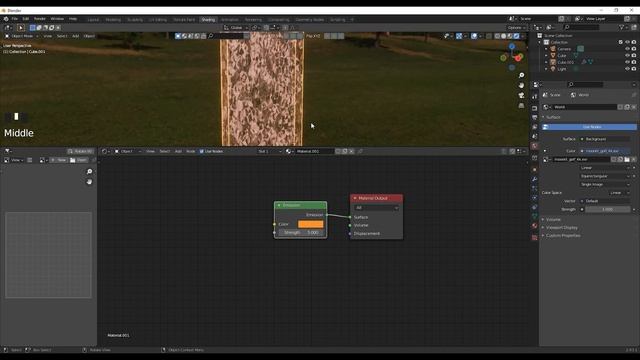Click the pan hand icon in 3D viewport
Image resolution: width=640 pixels, height=360 pixels.
[x=521, y=85]
